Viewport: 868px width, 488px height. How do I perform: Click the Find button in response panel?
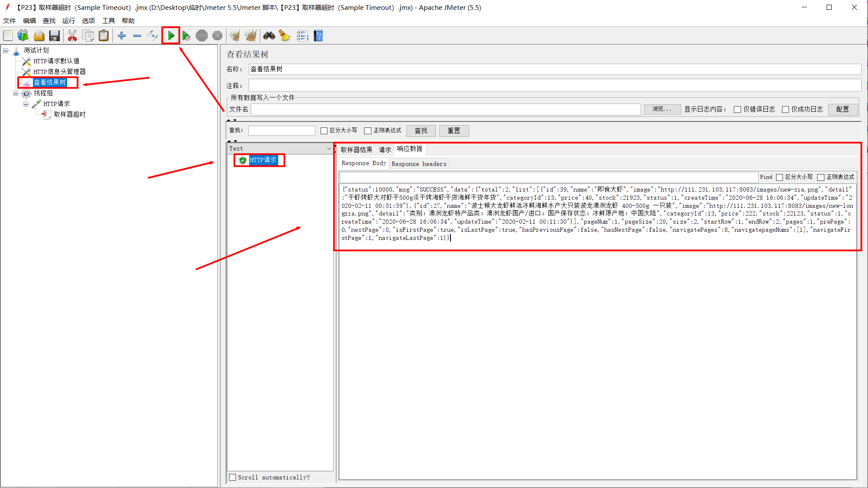coord(766,177)
